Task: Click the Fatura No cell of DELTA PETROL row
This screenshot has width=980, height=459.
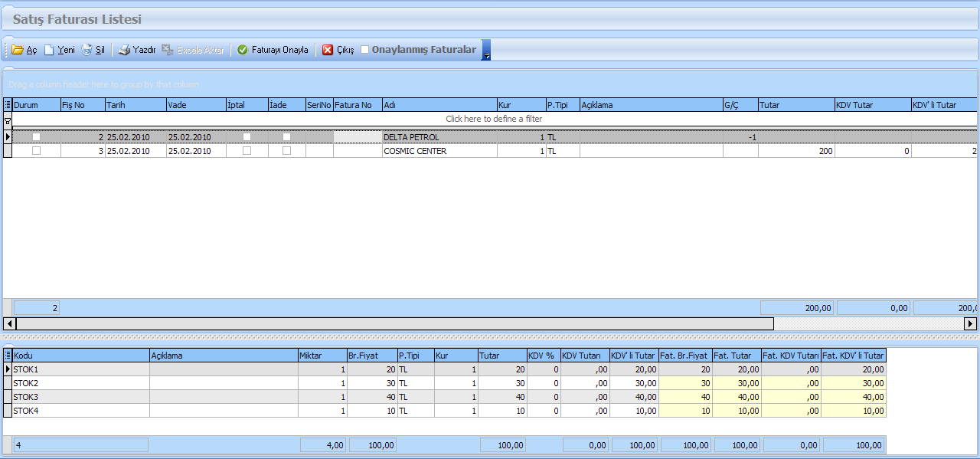Action: point(358,137)
